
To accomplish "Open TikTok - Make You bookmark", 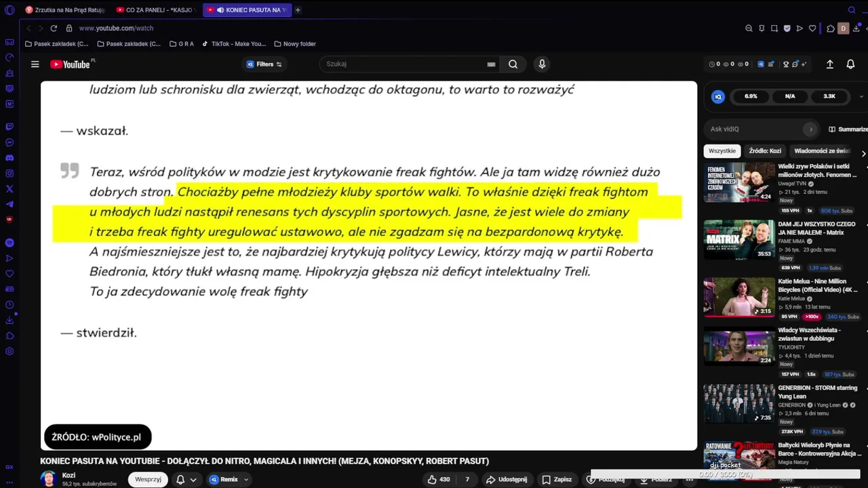I will (234, 44).
